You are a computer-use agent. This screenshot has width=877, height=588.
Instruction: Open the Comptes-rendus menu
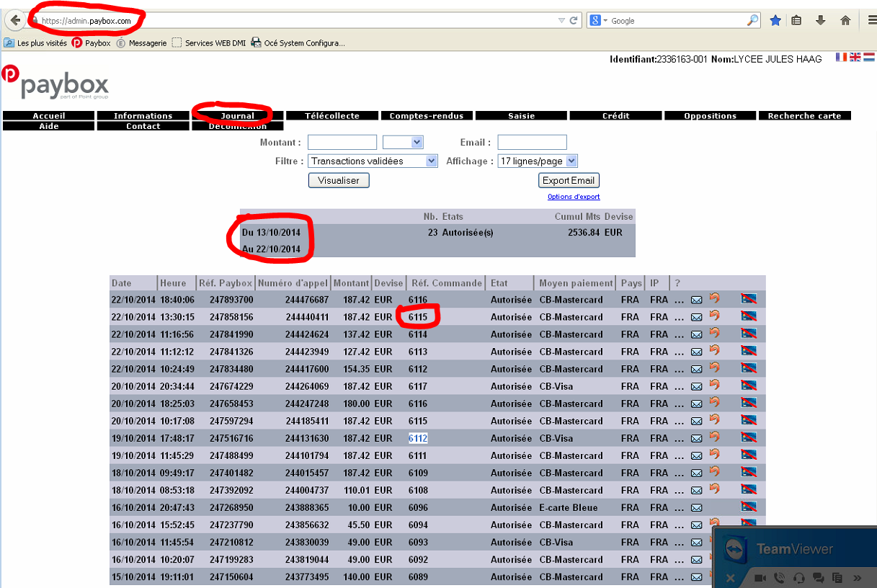[x=427, y=116]
